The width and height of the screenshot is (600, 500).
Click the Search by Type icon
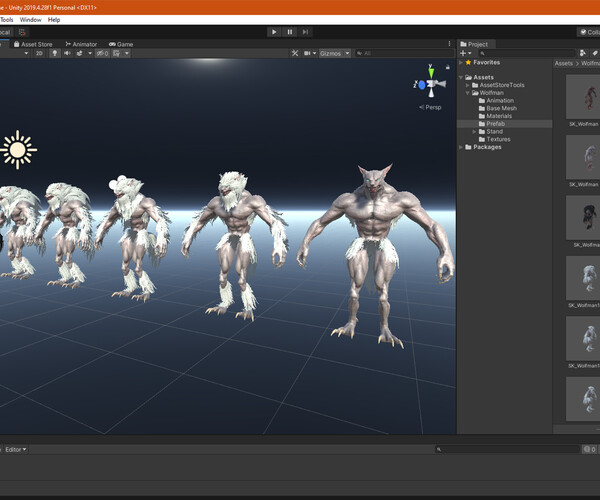click(x=583, y=54)
